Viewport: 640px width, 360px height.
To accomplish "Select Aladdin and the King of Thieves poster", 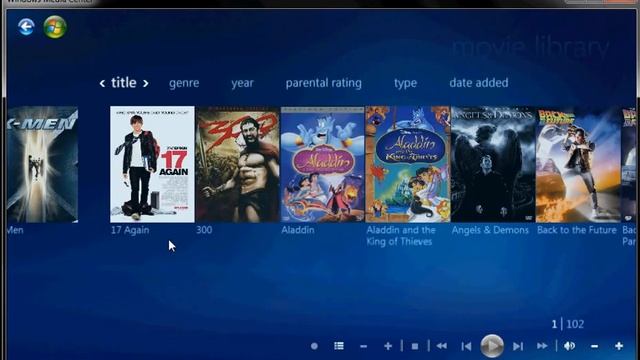I will (x=408, y=164).
